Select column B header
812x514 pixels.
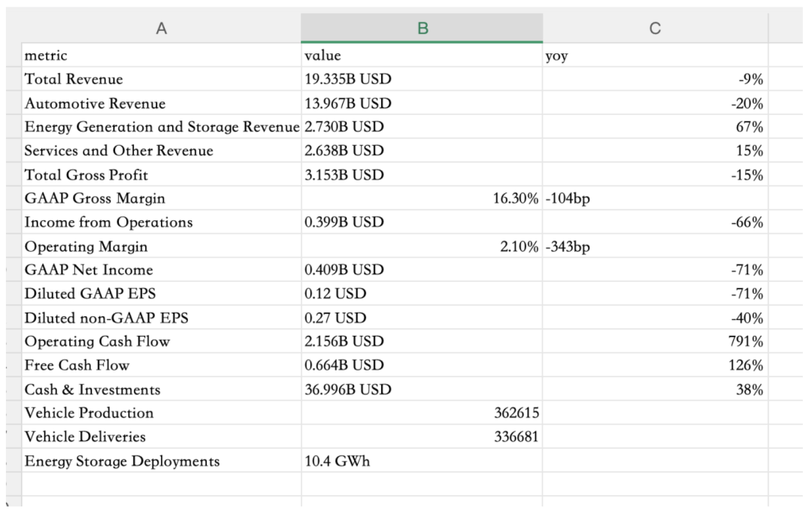[x=422, y=29]
